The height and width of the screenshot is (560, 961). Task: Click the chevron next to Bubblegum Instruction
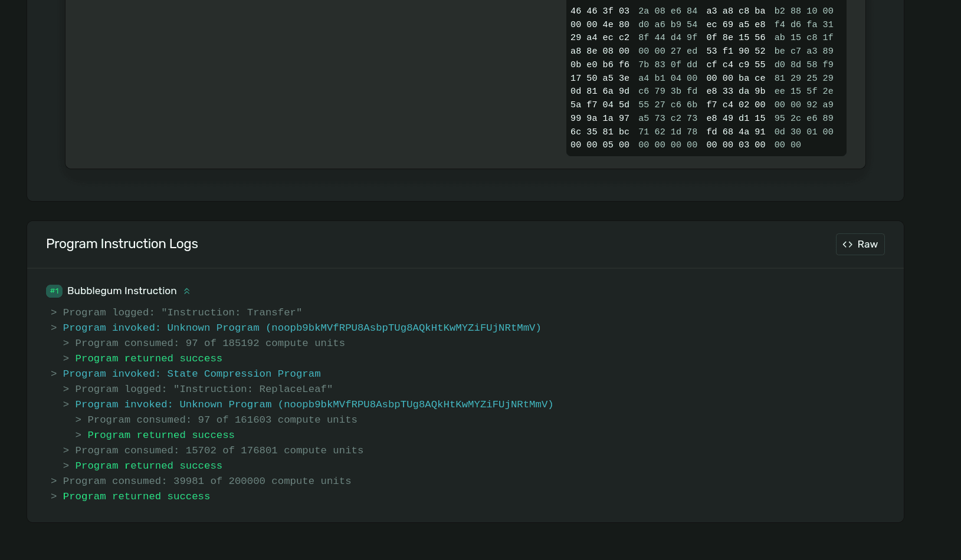tap(187, 291)
